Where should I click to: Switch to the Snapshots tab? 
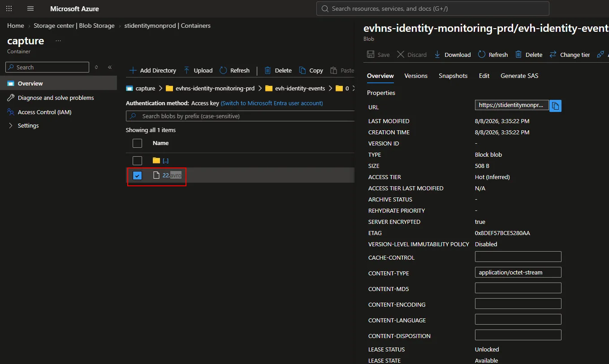453,76
